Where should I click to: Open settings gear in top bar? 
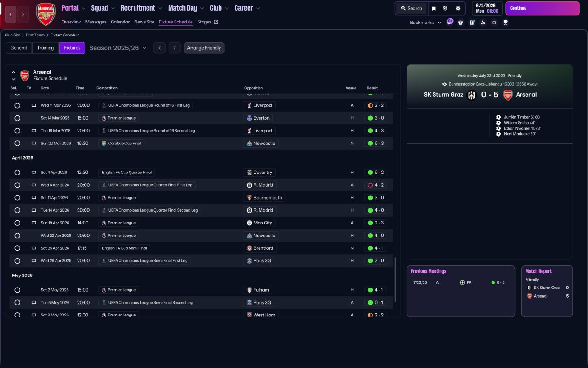pyautogui.click(x=458, y=8)
